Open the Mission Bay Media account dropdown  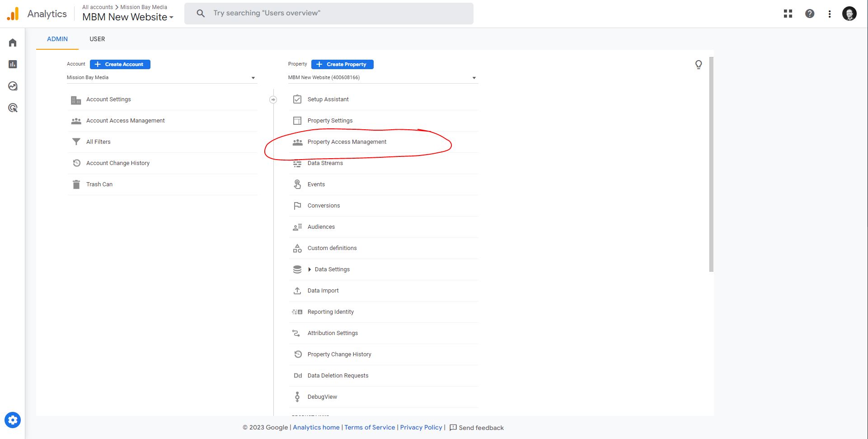(162, 77)
